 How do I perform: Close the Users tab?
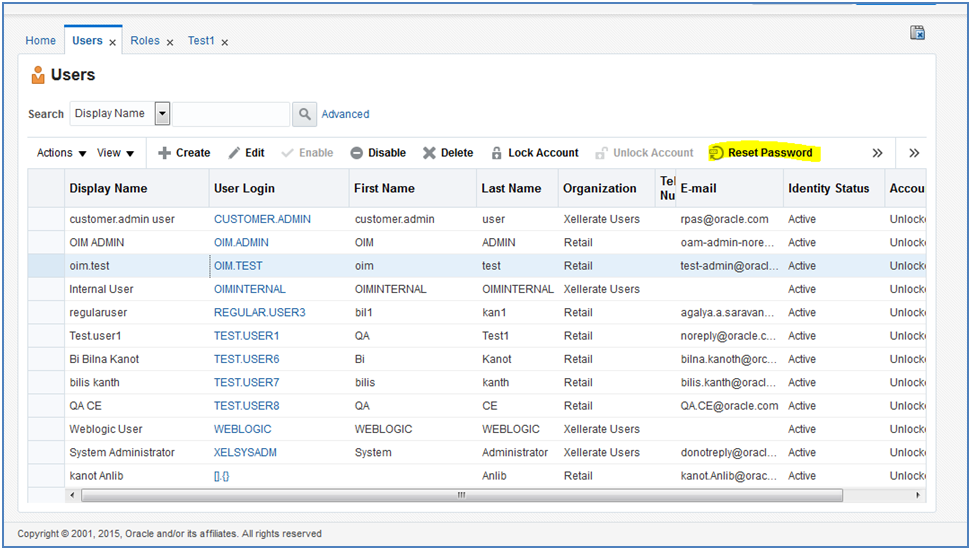[x=113, y=43]
